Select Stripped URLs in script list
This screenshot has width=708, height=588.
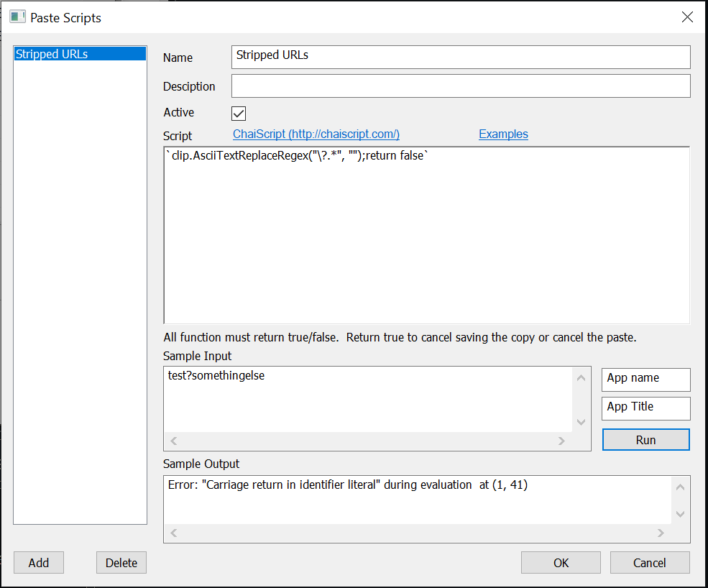click(x=80, y=54)
